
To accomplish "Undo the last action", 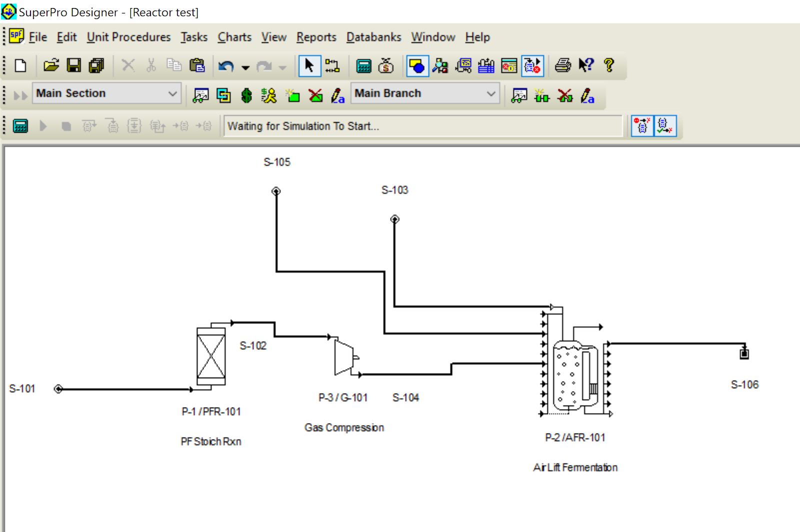I will (x=226, y=66).
